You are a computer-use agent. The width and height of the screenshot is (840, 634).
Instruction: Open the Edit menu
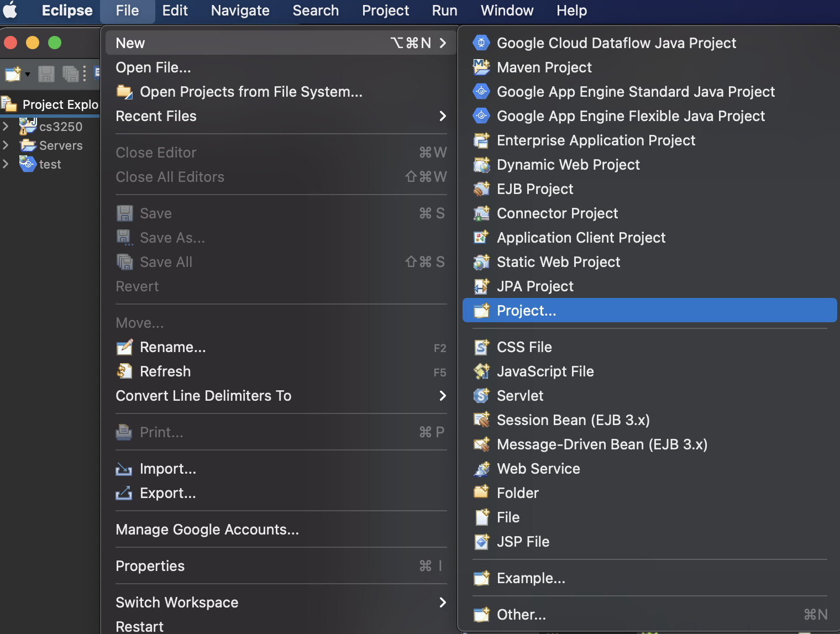coord(175,11)
